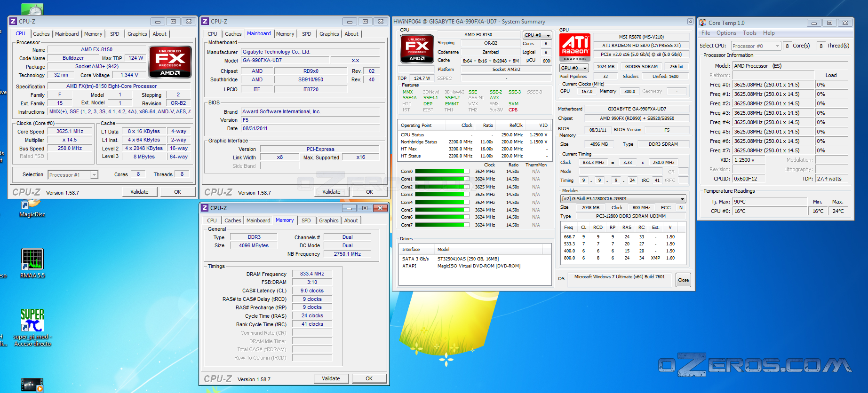Click the Model field GA-990FXA-UD7 in CPU-Z
Image resolution: width=868 pixels, height=393 pixels.
click(286, 61)
